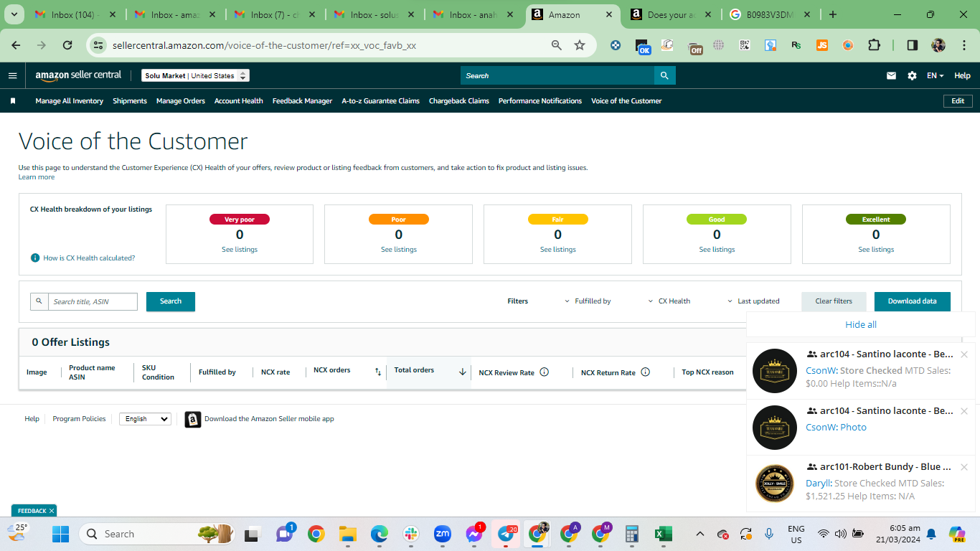980x551 pixels.
Task: Click the info icon next to NCX Return Rate
Action: [645, 372]
